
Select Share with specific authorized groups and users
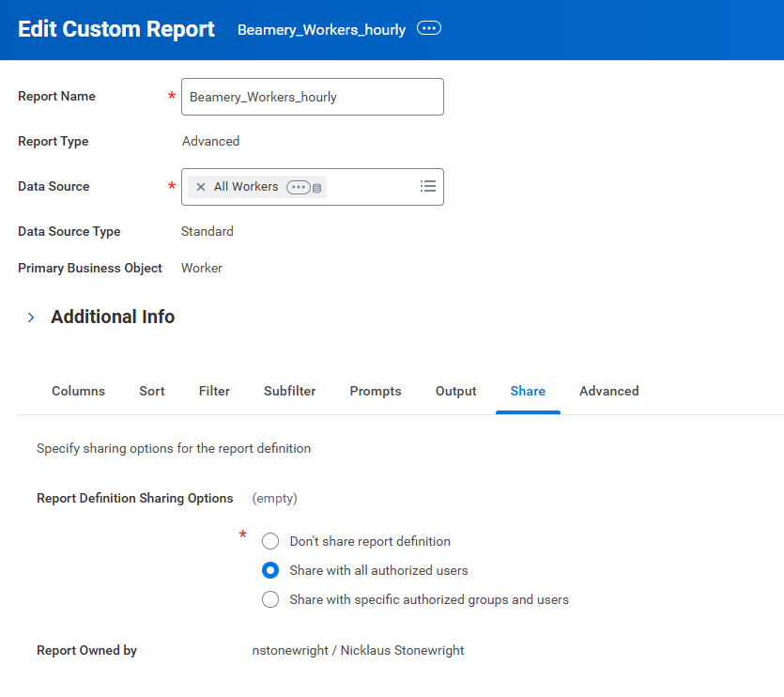(270, 599)
